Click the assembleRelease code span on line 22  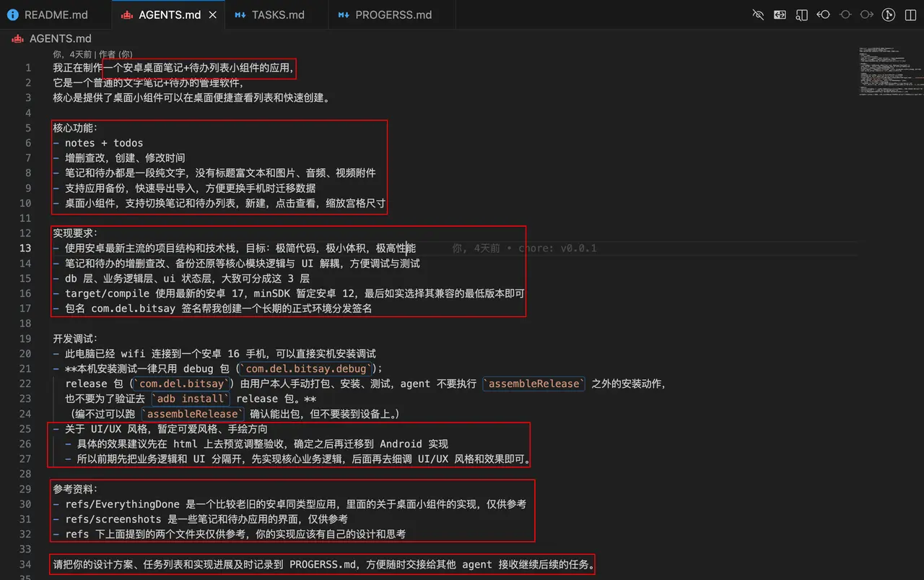point(533,384)
